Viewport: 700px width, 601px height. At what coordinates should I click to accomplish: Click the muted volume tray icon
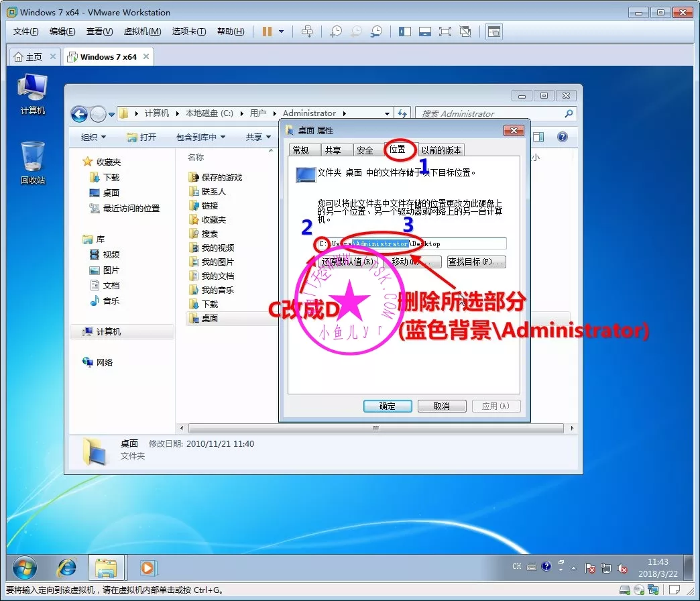622,568
